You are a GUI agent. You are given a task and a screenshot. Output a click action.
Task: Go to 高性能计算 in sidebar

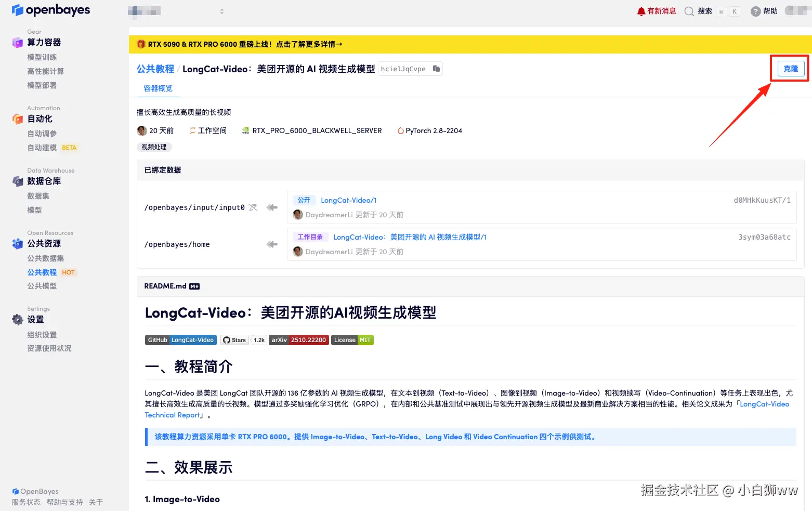point(46,71)
